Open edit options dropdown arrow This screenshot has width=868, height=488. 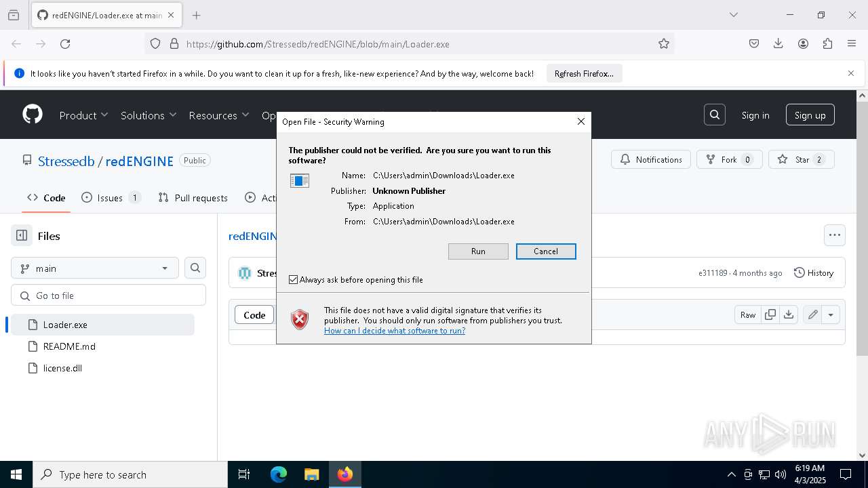[x=831, y=314]
